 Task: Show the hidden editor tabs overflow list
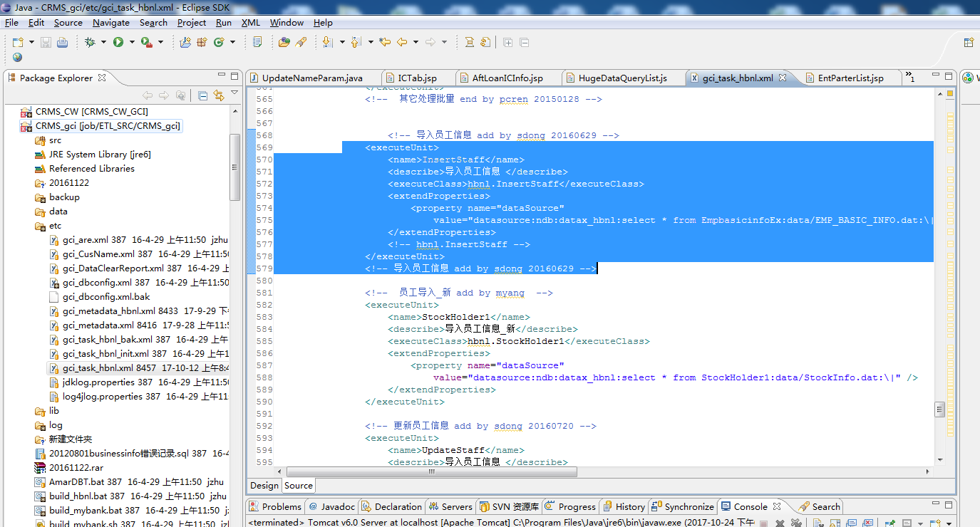click(x=911, y=78)
